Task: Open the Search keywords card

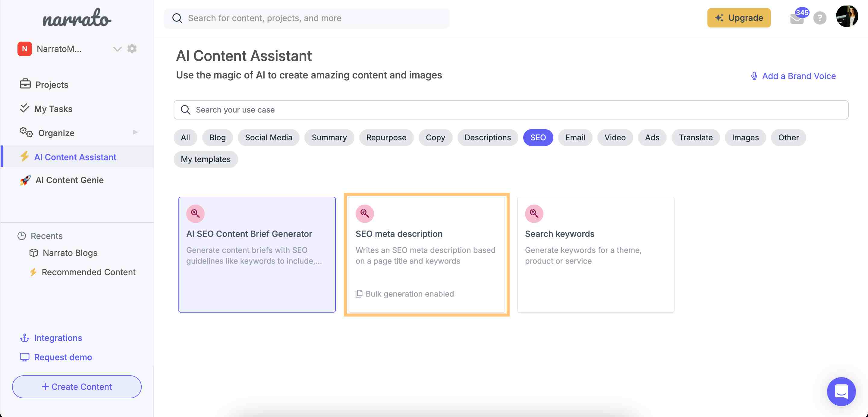Action: tap(596, 254)
